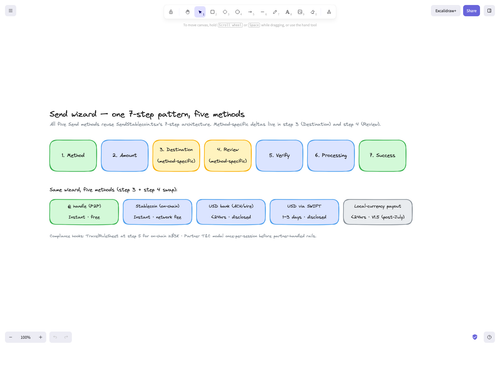
Task: Select the Insert image tool
Action: click(x=300, y=12)
